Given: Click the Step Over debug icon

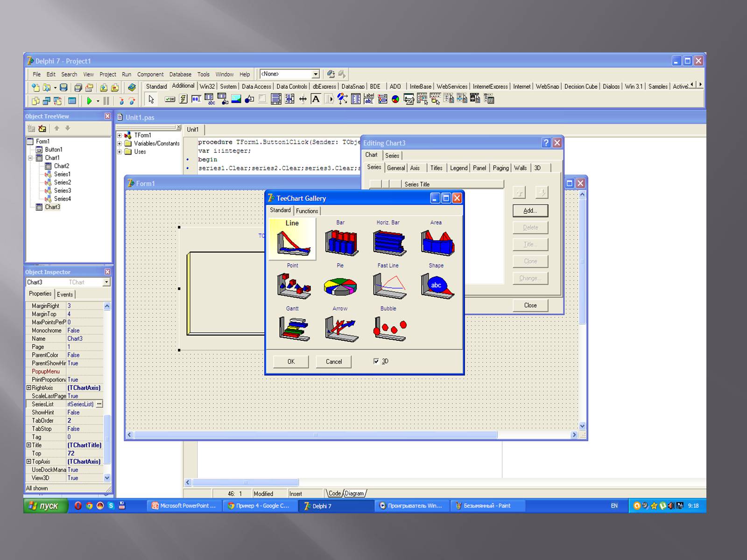Looking at the screenshot, I should [132, 100].
